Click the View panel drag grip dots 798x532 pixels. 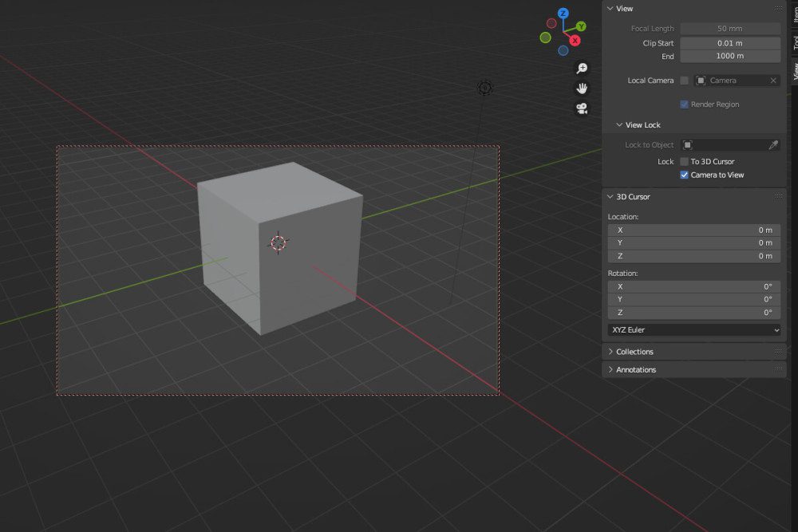pyautogui.click(x=779, y=9)
